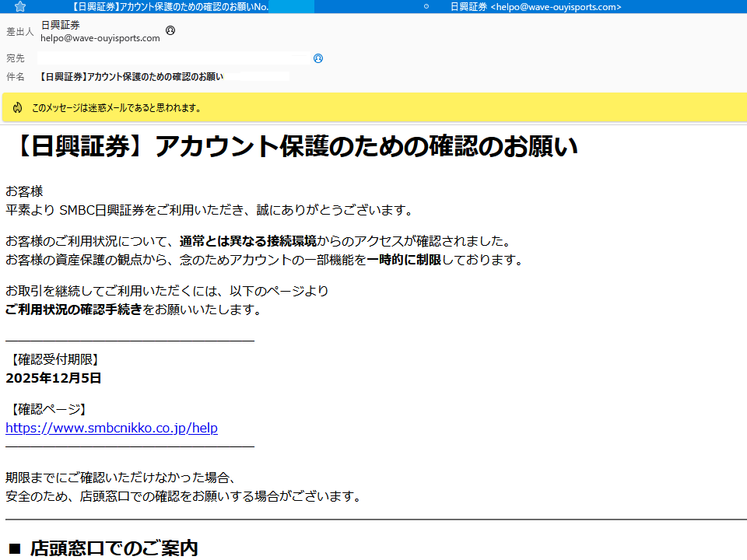Click the sender name shown in the top blue bar

pyautogui.click(x=466, y=6)
